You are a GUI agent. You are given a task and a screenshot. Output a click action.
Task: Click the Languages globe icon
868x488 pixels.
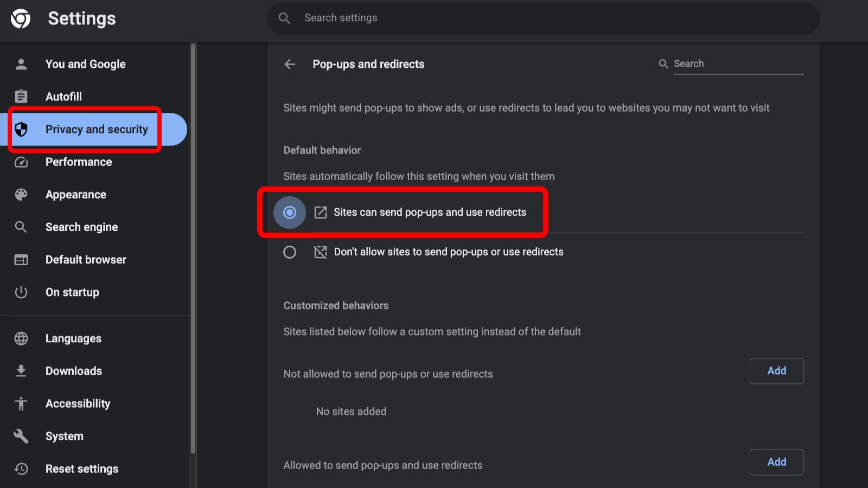tap(21, 338)
